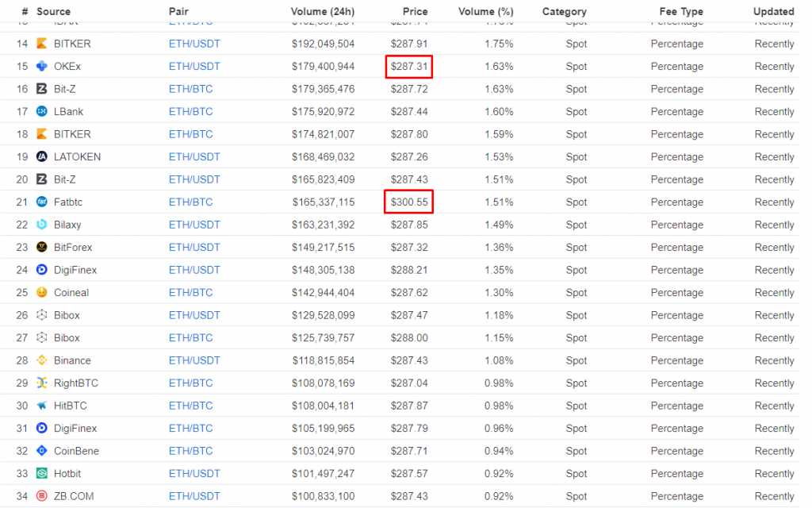The image size is (812, 508).
Task: Open the ETH/BTC pair link for RightBTC
Action: [x=191, y=383]
